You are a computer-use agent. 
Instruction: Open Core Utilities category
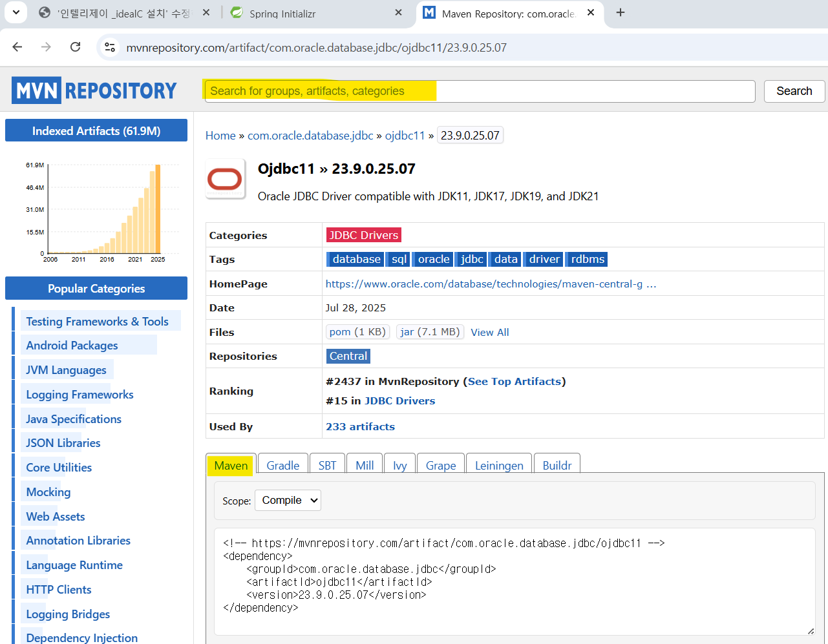point(59,468)
